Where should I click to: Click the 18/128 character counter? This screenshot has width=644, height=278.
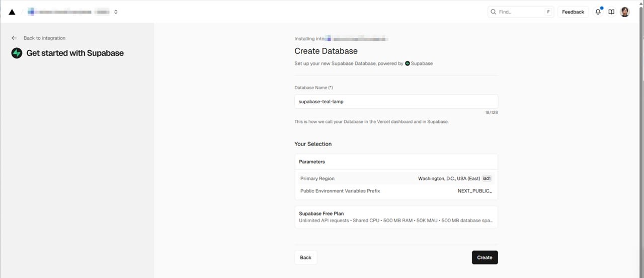pos(492,112)
